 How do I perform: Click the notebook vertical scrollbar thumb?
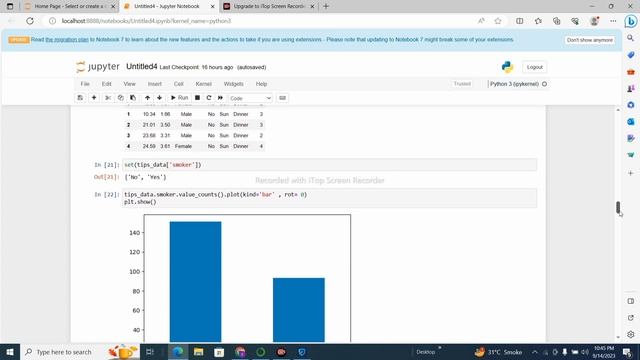pyautogui.click(x=618, y=207)
